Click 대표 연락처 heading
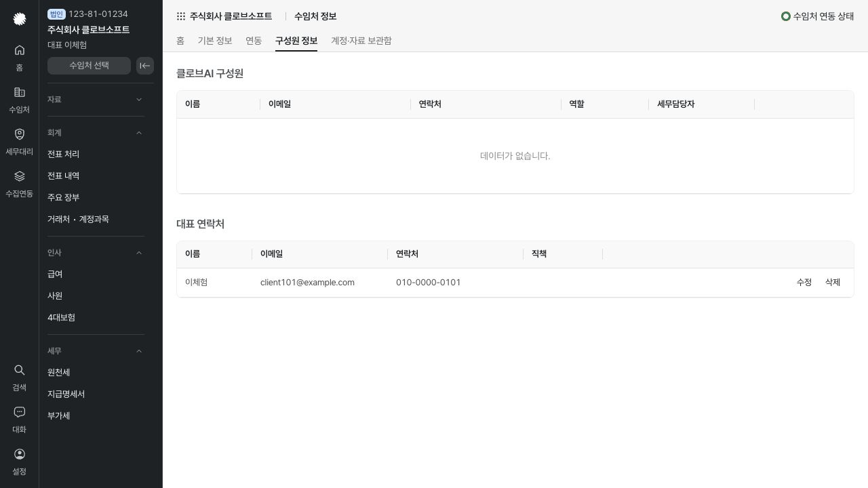 coord(200,224)
